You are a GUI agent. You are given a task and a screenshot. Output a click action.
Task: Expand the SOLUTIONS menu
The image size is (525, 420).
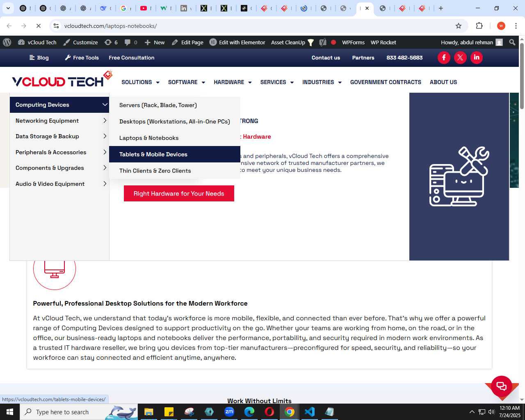(x=140, y=82)
